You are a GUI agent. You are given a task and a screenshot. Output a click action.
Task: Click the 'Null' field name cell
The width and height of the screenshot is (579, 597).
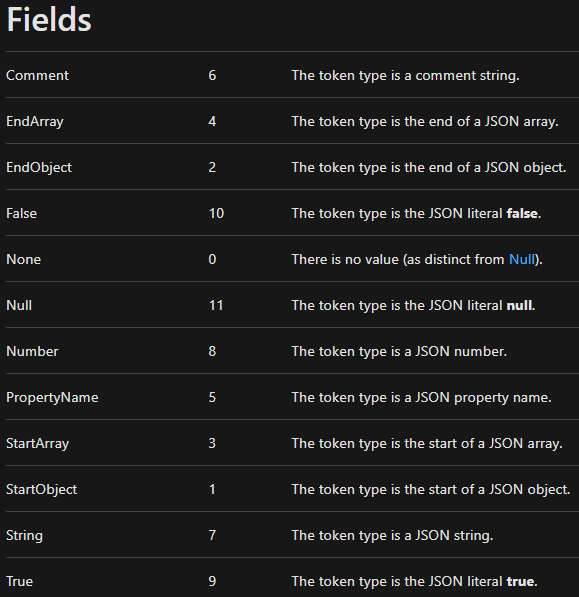click(x=19, y=305)
